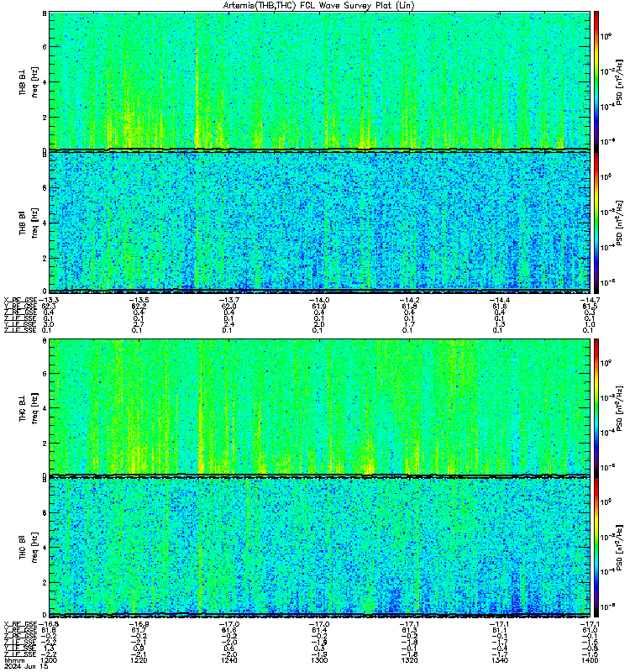Click the X_RE_GSE row label under THB panels

(x=20, y=300)
